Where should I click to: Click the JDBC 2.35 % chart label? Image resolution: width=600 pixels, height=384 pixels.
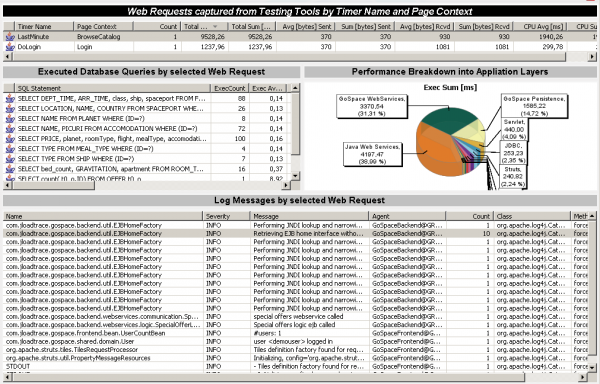(x=514, y=153)
